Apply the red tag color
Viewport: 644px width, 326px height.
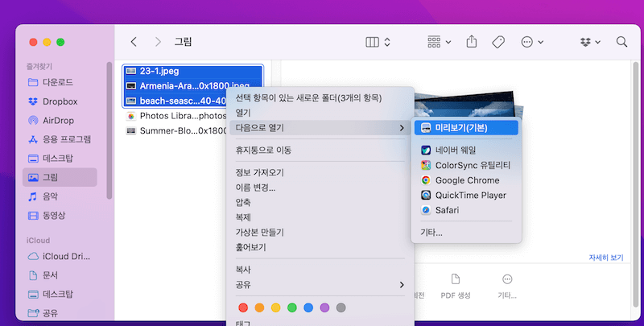[243, 307]
